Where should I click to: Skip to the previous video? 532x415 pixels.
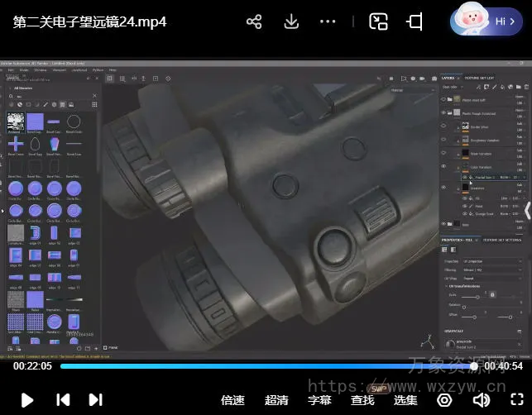point(63,400)
